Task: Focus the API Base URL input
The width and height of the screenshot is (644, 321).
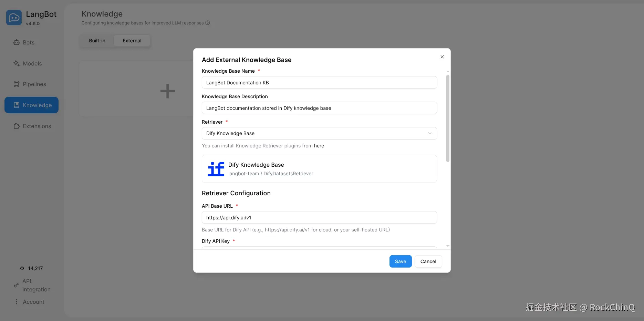Action: (319, 218)
